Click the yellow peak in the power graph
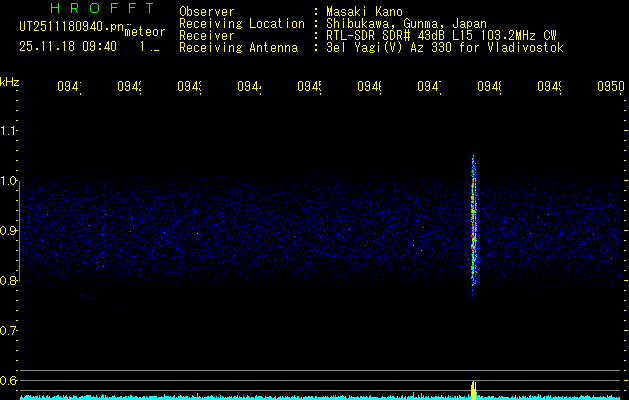 (x=473, y=388)
